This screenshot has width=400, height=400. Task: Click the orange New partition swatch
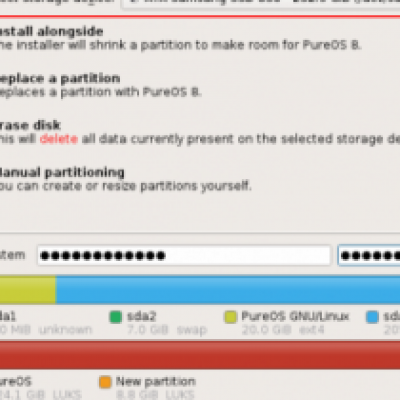coord(105,382)
